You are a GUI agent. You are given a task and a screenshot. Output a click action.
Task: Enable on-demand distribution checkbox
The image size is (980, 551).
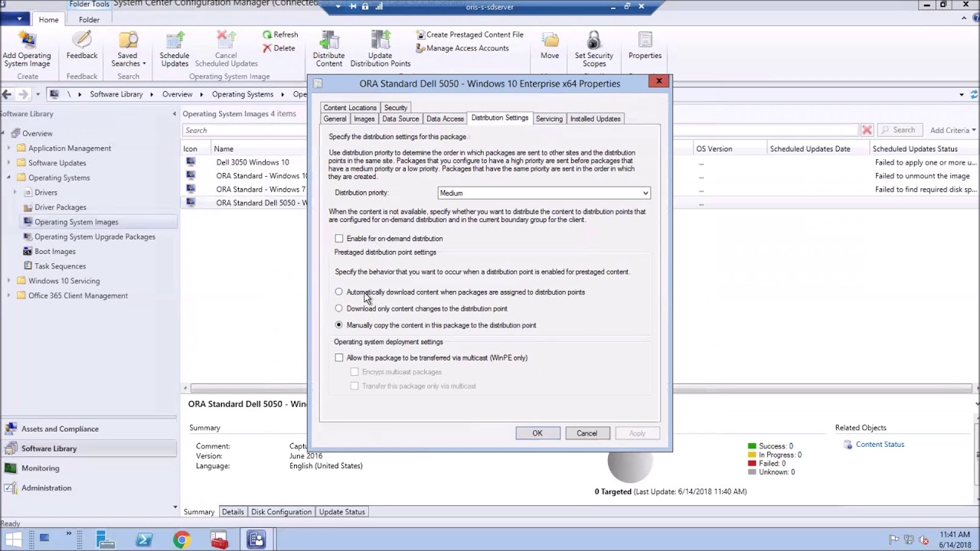(x=339, y=239)
